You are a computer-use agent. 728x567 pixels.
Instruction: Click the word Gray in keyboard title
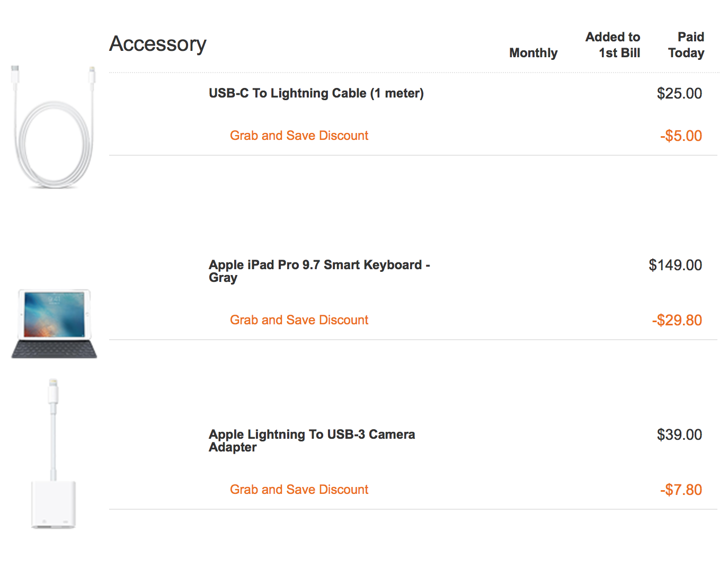coord(223,278)
